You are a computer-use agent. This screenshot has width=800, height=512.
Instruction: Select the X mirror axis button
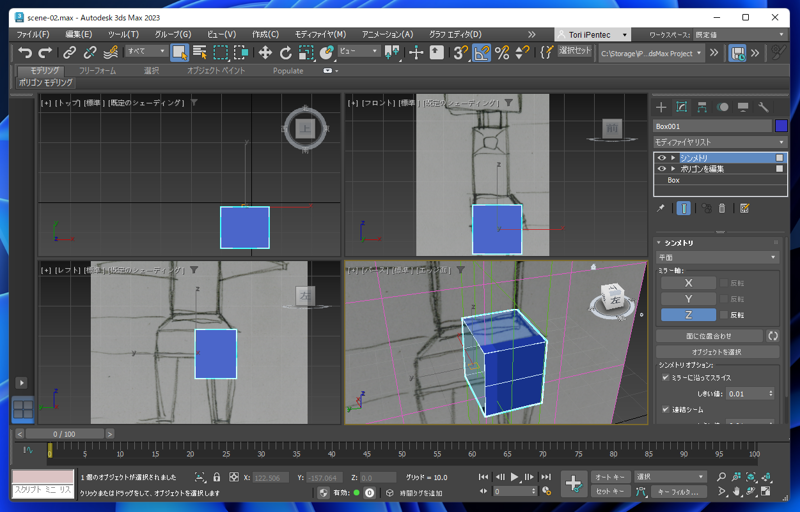tap(688, 283)
